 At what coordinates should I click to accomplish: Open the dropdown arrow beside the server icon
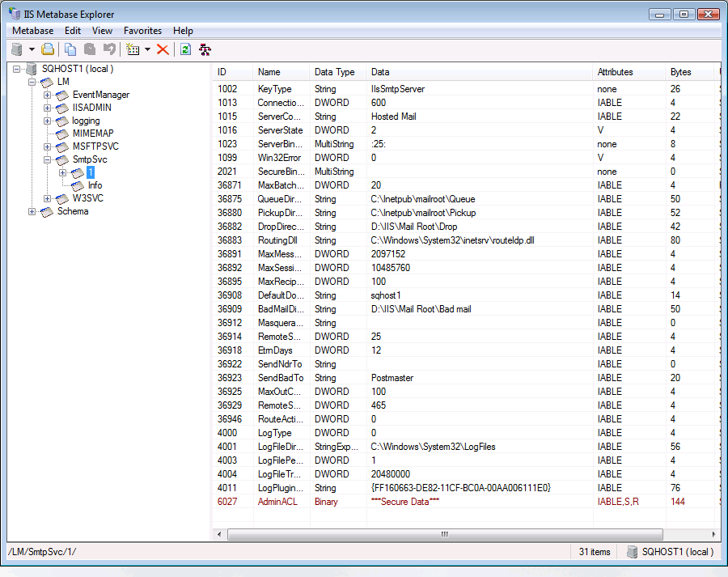[32, 50]
